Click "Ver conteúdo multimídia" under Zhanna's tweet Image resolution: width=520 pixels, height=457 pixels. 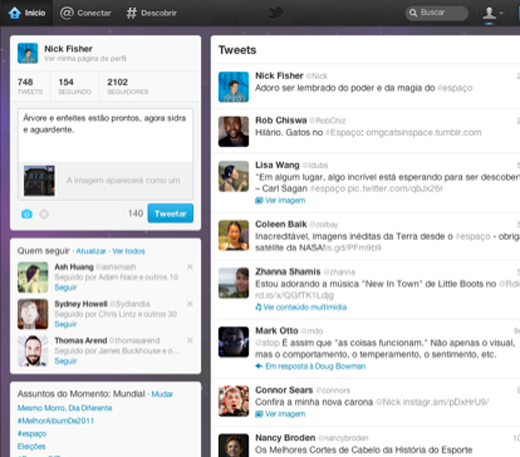[301, 307]
